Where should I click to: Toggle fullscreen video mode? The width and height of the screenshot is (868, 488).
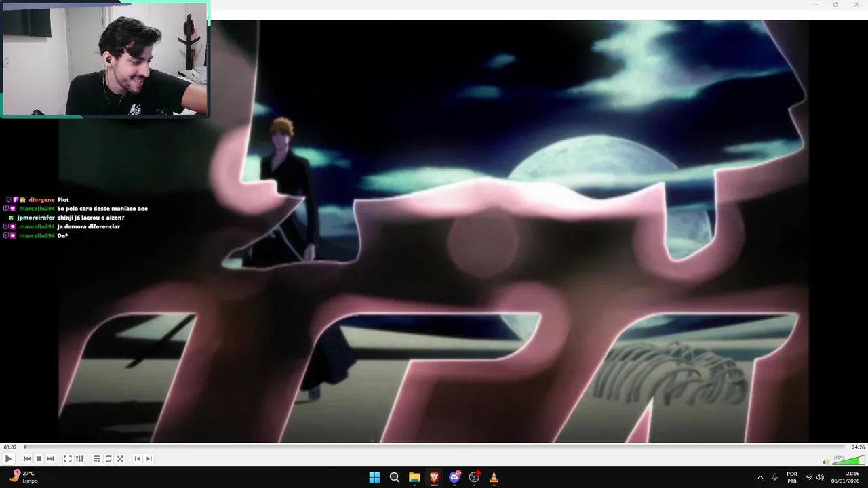pos(68,459)
